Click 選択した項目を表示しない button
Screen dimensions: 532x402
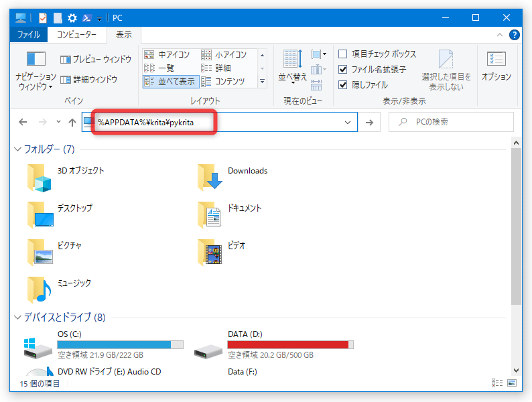[x=446, y=70]
